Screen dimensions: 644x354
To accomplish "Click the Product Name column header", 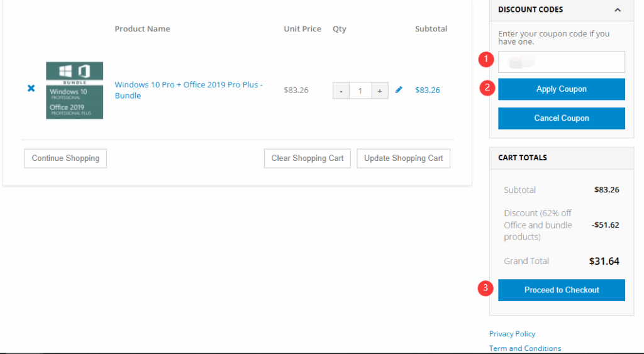I will pos(142,29).
